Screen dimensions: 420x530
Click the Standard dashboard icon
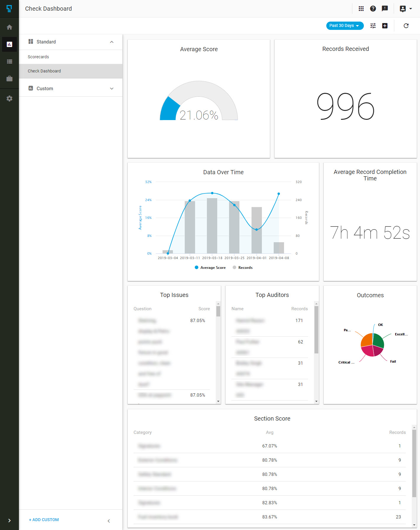click(x=31, y=42)
